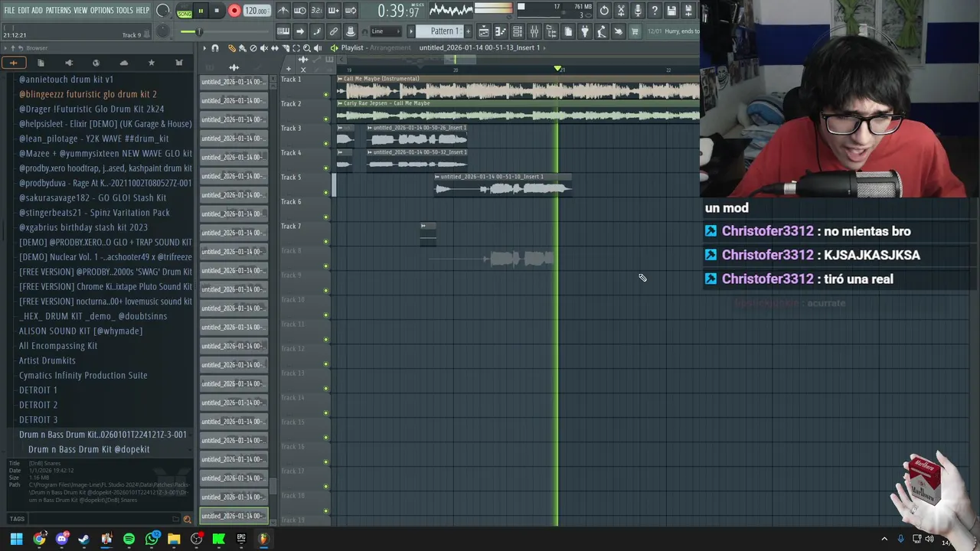Screen dimensions: 980x551
Task: Open browser cloud sounds tab
Action: (124, 63)
